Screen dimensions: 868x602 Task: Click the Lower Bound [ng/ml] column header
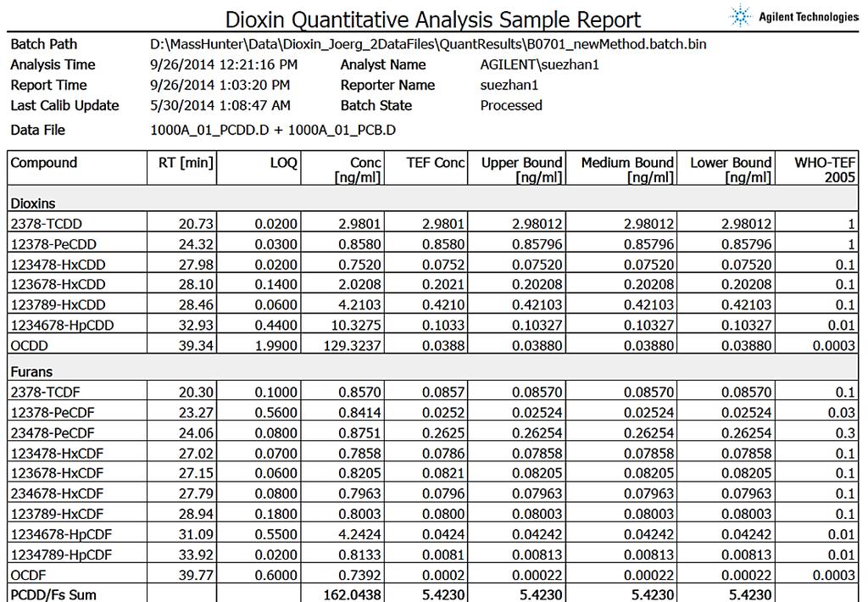click(x=726, y=168)
